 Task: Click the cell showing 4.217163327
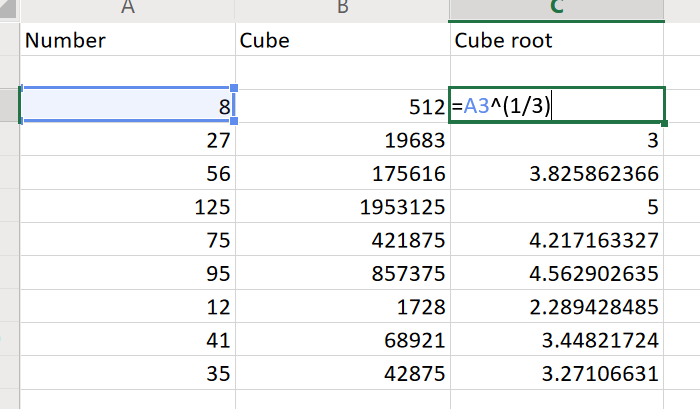click(x=556, y=242)
